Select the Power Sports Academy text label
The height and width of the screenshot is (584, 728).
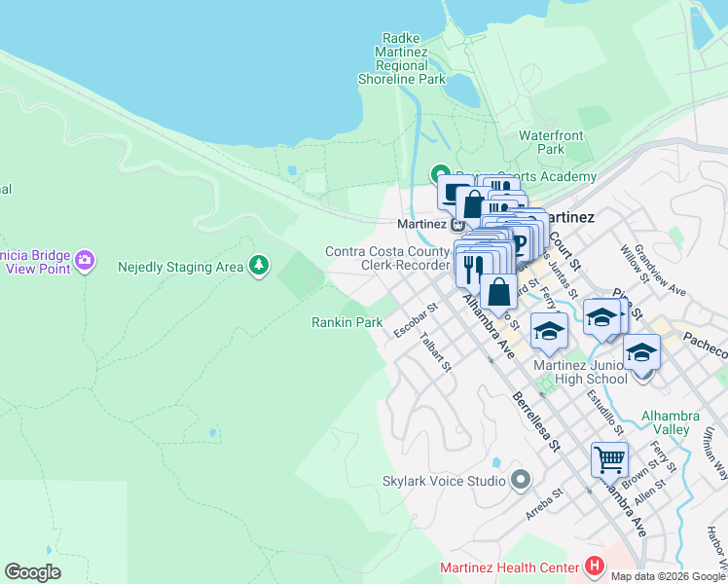point(527,176)
